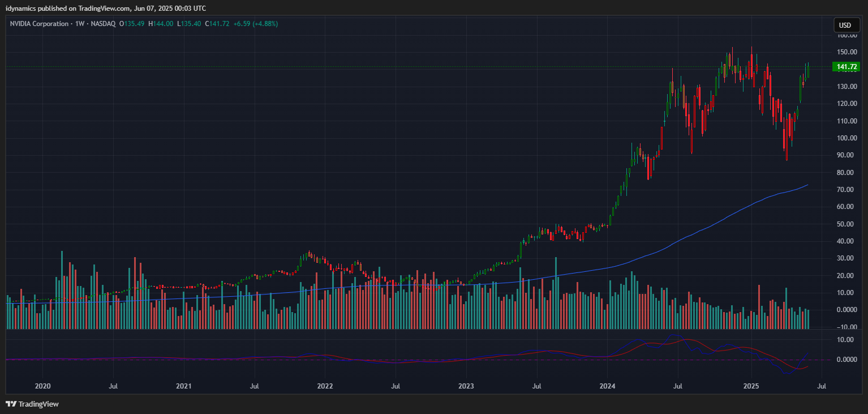The width and height of the screenshot is (868, 414).
Task: Click the 0.0000 label on oscillator pane axis
Action: click(x=847, y=360)
